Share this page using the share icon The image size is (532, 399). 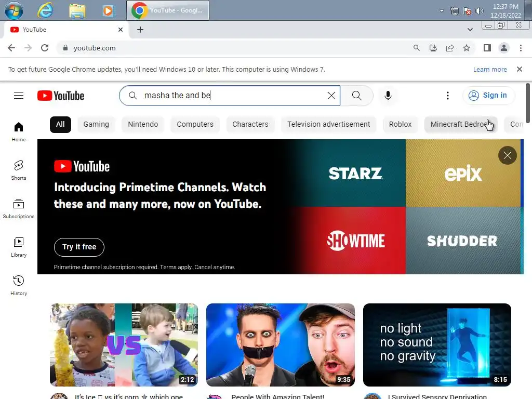tap(450, 48)
